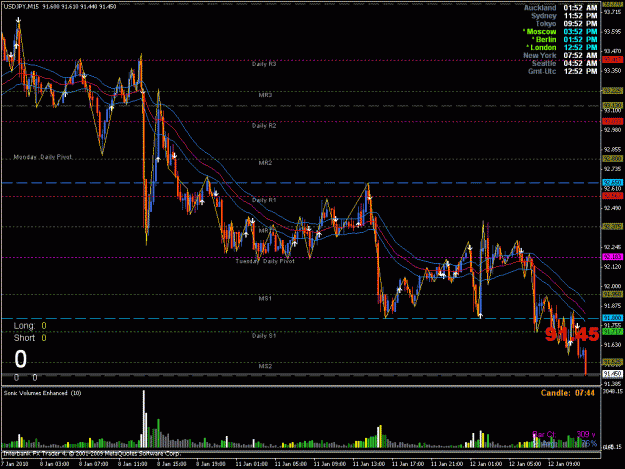Click the blue 92.650 price tag

click(612, 182)
